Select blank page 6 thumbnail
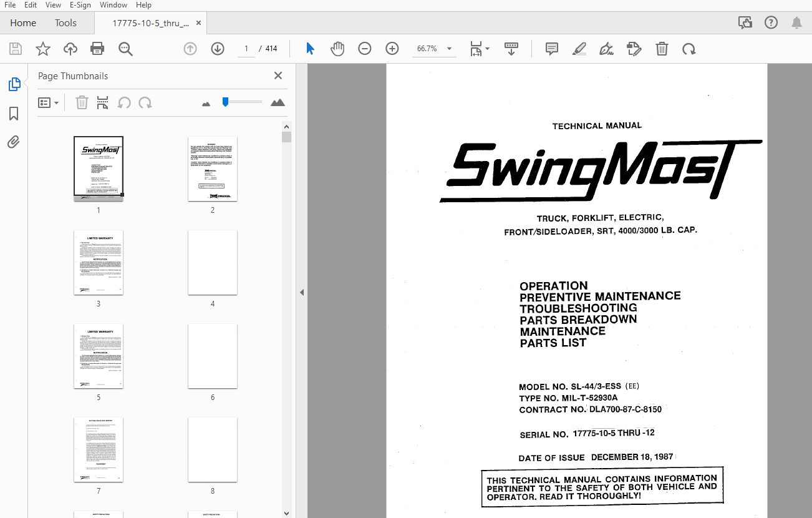The width and height of the screenshot is (812, 518). [213, 356]
